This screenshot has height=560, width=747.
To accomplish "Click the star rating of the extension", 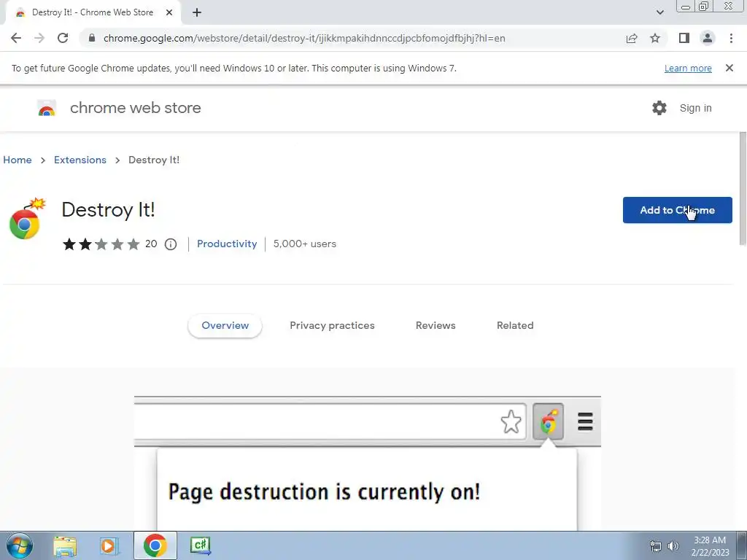I will [x=101, y=244].
